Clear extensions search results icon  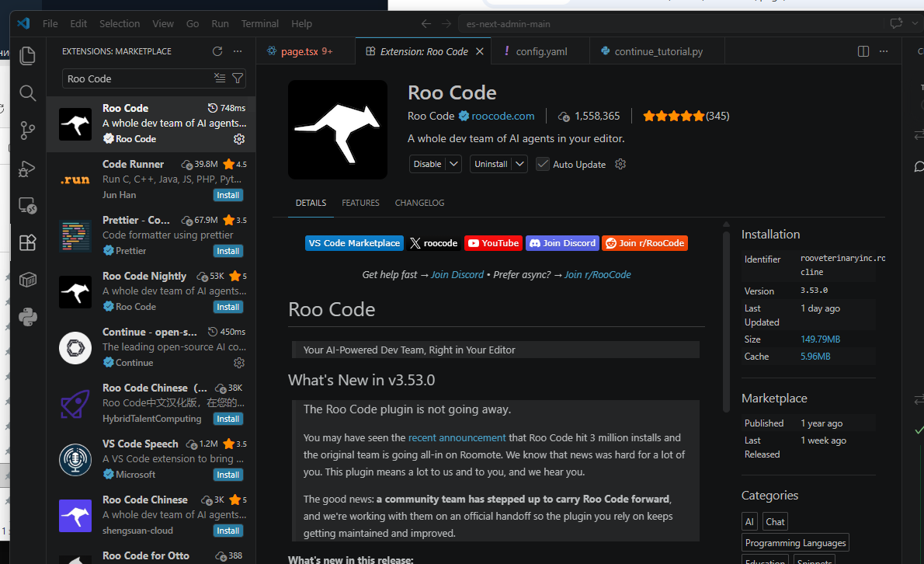[220, 78]
